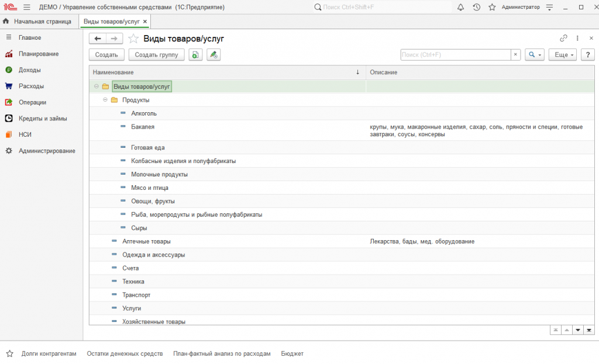Select the Одежда и аксессуары row

(342, 255)
